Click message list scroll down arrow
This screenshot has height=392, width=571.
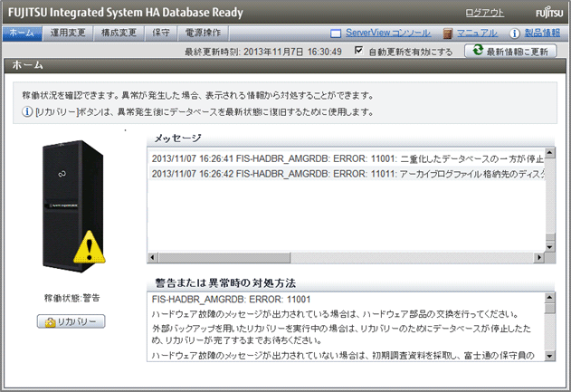tap(550, 246)
